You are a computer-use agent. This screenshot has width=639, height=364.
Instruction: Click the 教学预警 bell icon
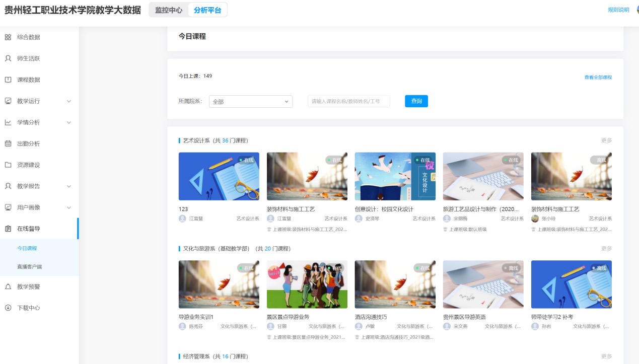pyautogui.click(x=8, y=286)
